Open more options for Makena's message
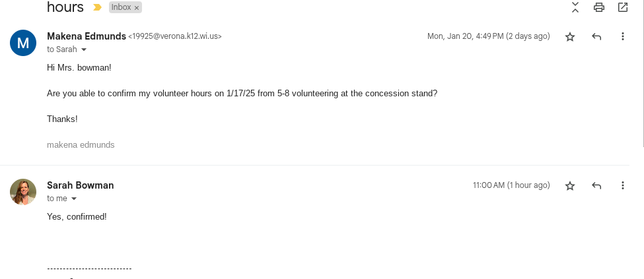The width and height of the screenshot is (644, 279). tap(622, 37)
